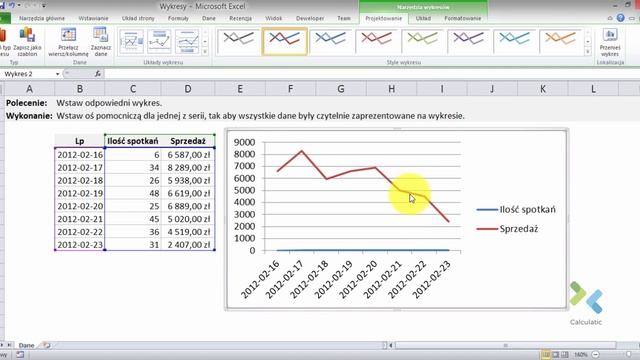This screenshot has width=640, height=360.
Task: Switch to Page Layout view icon
Action: 556,354
